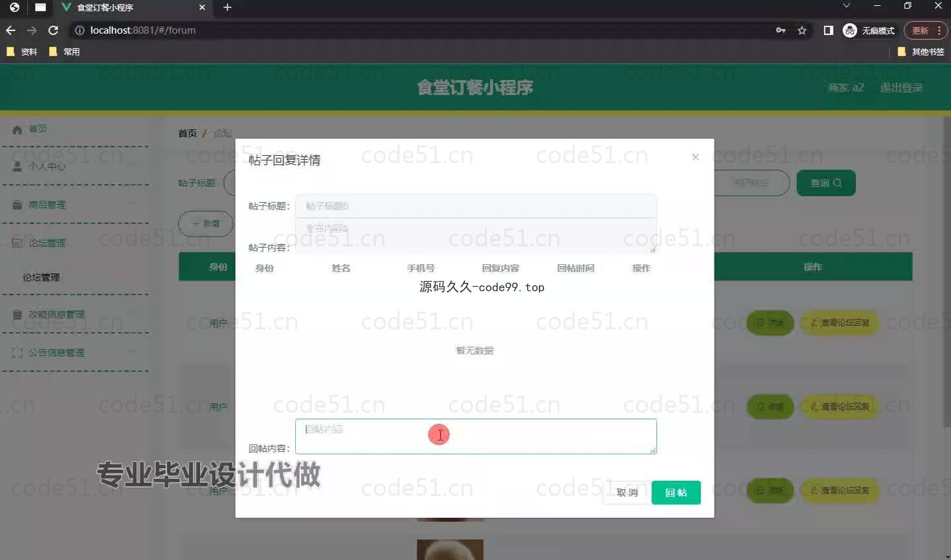
Task: Click third row 详情 green button
Action: point(770,491)
